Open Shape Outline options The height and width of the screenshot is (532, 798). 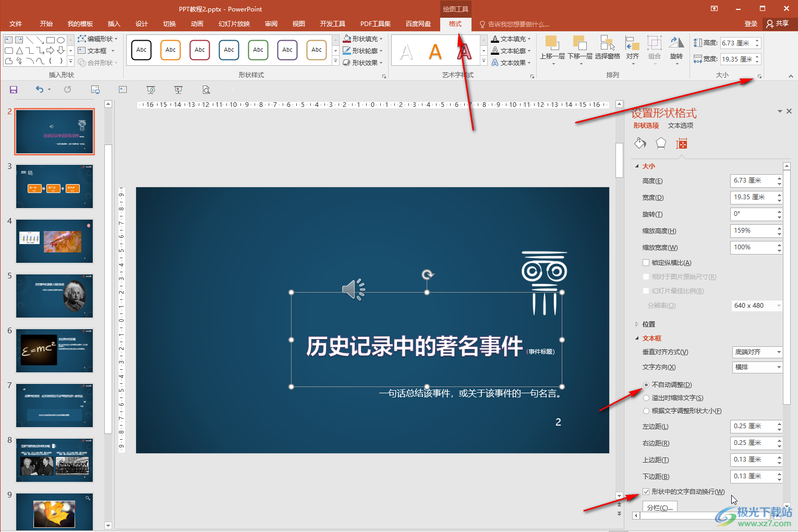pos(363,51)
